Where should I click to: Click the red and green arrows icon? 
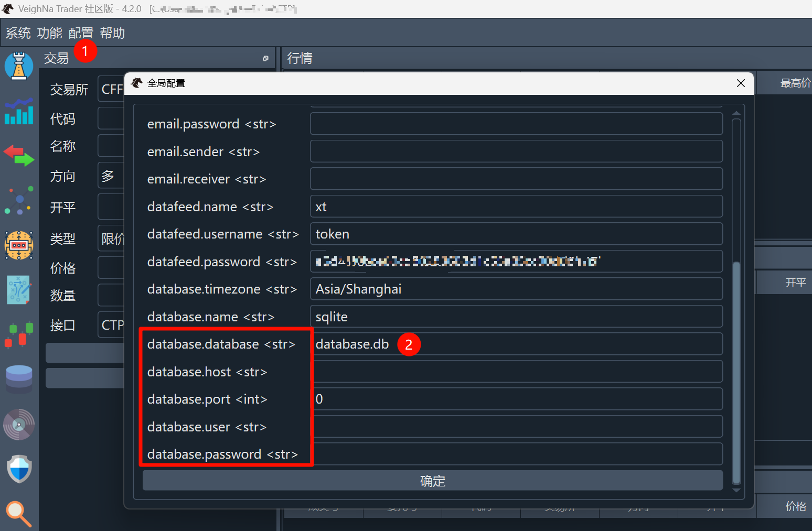19,156
